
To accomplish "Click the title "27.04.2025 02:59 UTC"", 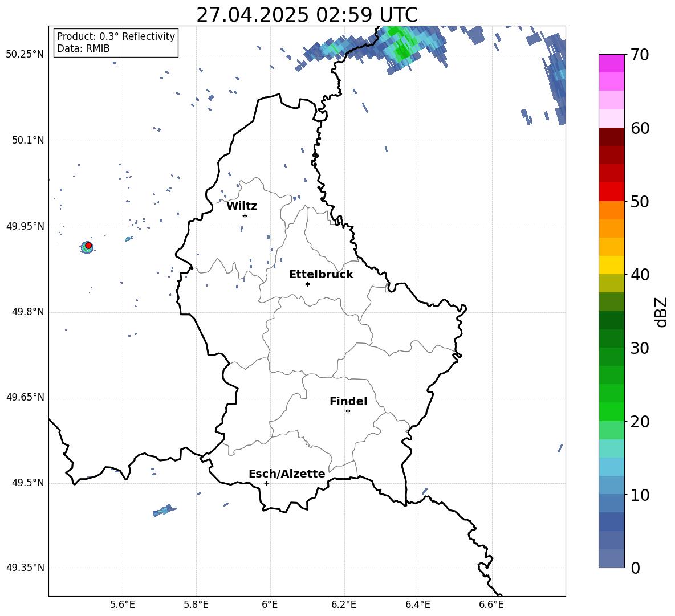I will 307,15.
